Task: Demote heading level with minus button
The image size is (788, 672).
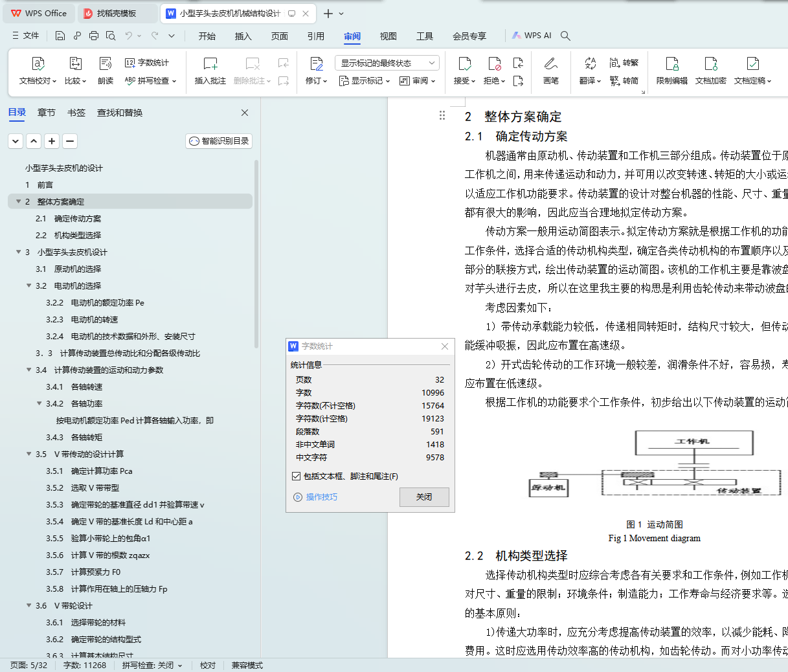Action: click(x=70, y=141)
